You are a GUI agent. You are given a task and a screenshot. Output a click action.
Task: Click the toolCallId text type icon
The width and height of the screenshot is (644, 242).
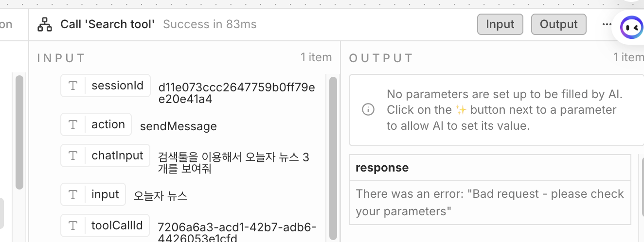tap(73, 225)
